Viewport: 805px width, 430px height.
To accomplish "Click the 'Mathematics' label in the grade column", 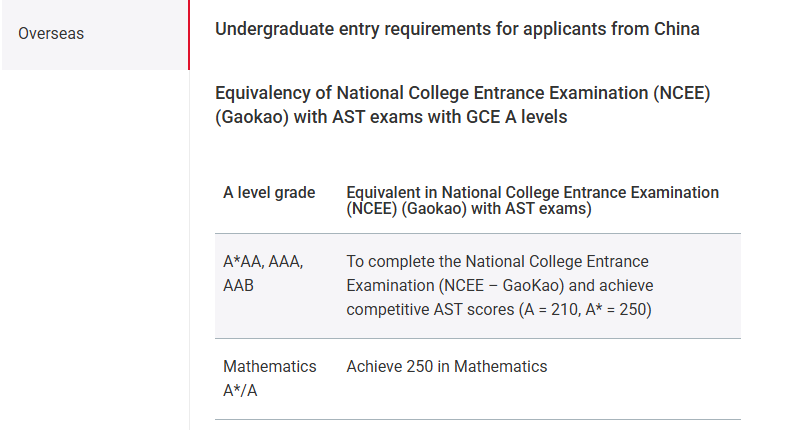I will (270, 367).
